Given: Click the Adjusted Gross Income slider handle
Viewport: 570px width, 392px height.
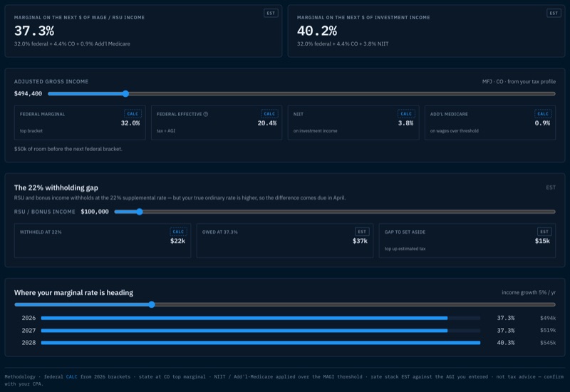Looking at the screenshot, I should click(x=125, y=94).
